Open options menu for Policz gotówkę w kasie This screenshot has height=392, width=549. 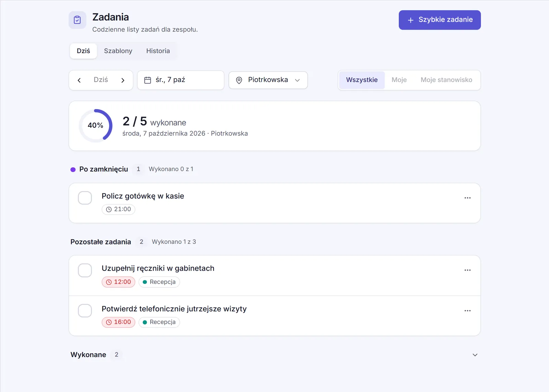coord(467,198)
